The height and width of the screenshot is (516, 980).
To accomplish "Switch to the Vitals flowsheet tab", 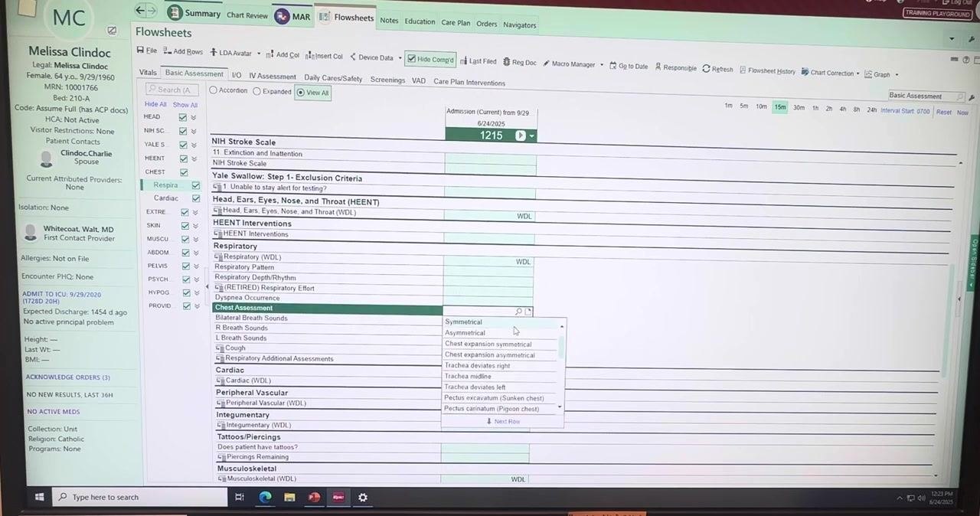I will point(148,73).
